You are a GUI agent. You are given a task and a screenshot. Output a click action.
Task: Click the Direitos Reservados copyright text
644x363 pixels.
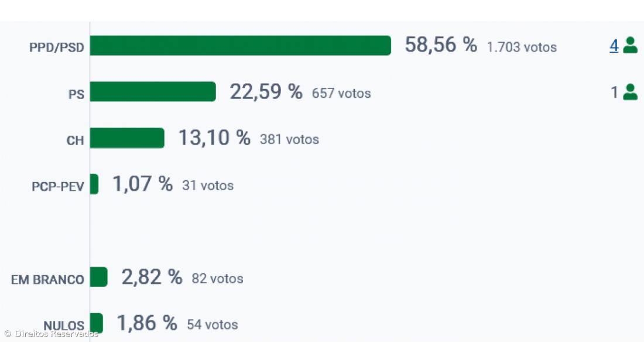(x=52, y=334)
